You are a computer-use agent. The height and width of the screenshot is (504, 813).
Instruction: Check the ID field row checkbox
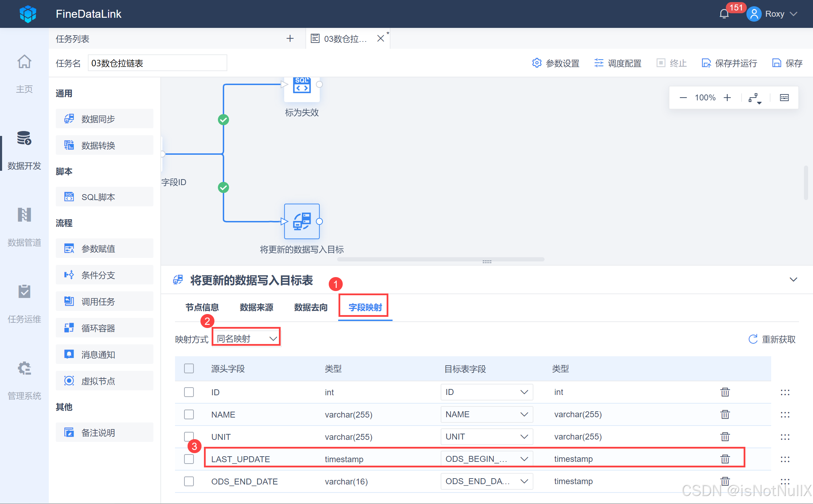pos(189,392)
